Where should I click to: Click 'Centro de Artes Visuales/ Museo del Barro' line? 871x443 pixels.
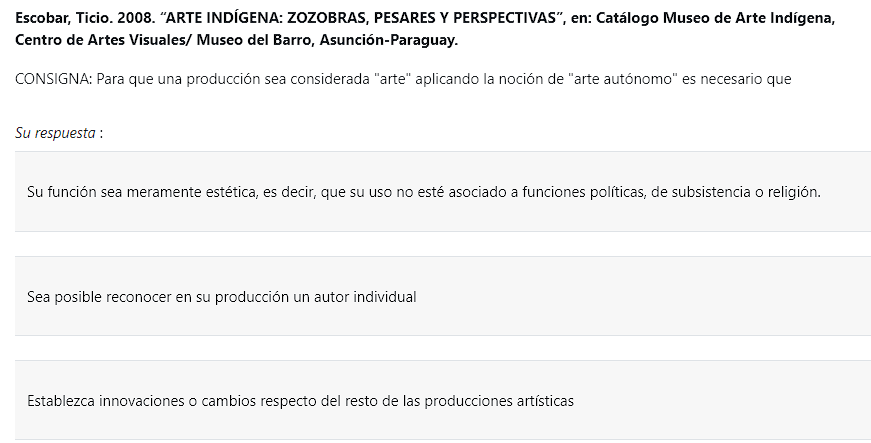pyautogui.click(x=165, y=41)
